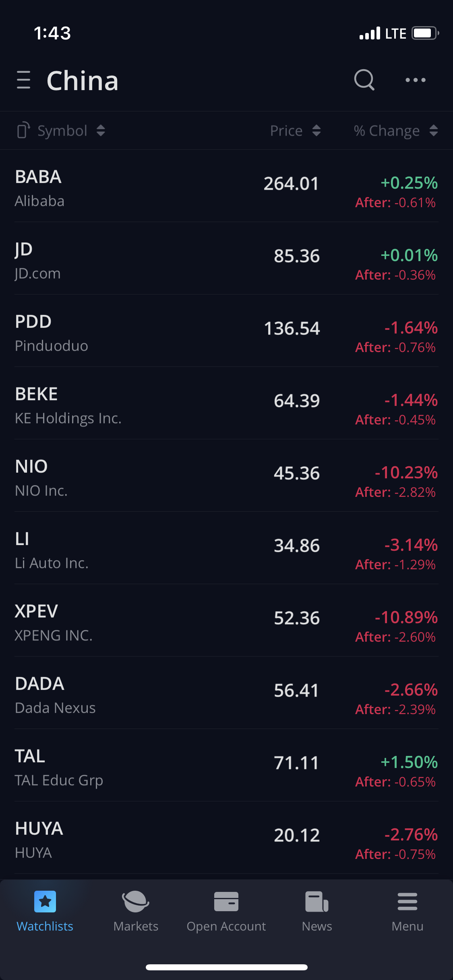Open the Markets planet icon
The height and width of the screenshot is (980, 453).
coord(136,901)
